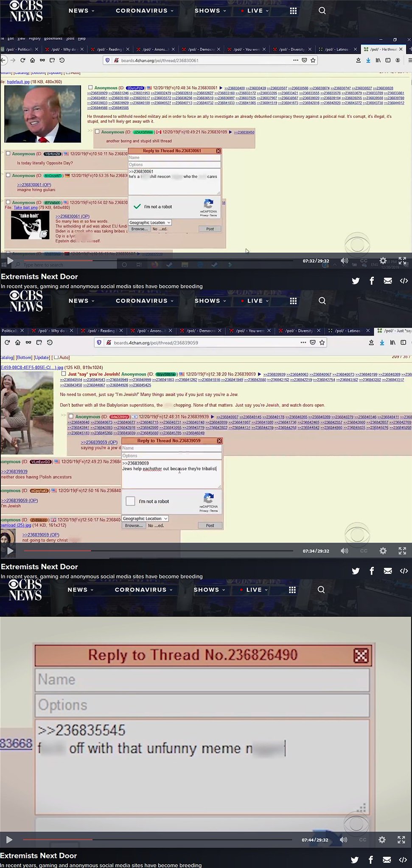Expand SHOWS menu above the 07:44 video
This screenshot has width=412, height=868.
(x=209, y=590)
